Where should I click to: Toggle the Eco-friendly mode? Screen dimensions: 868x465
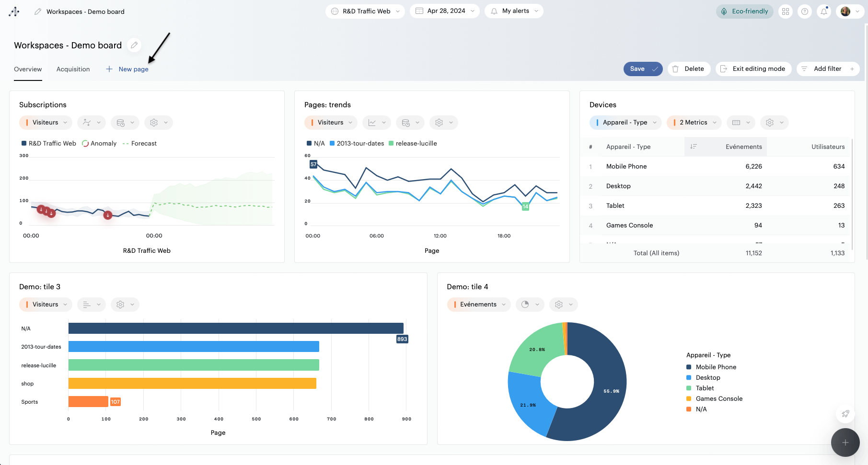(x=744, y=11)
